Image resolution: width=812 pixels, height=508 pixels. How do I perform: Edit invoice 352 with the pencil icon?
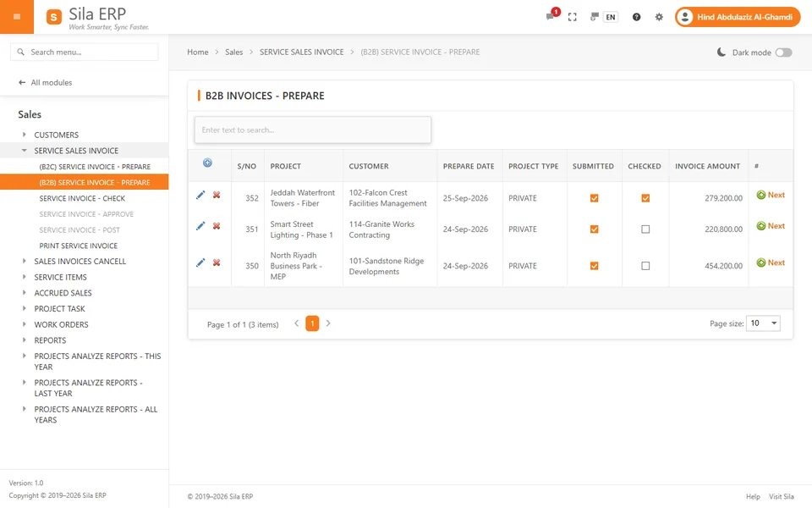coord(200,195)
